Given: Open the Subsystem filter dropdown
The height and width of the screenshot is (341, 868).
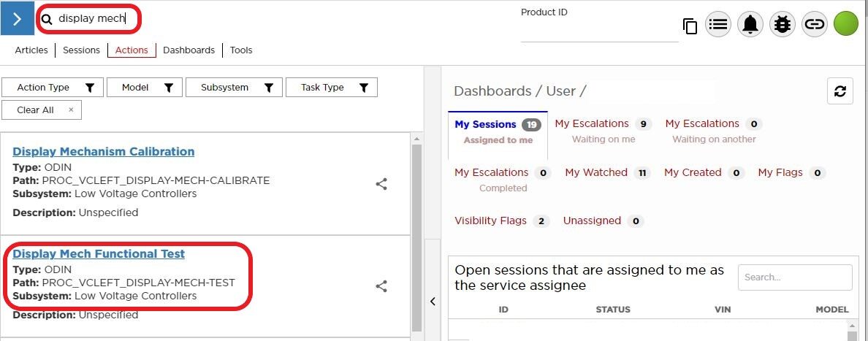Looking at the screenshot, I should (233, 88).
